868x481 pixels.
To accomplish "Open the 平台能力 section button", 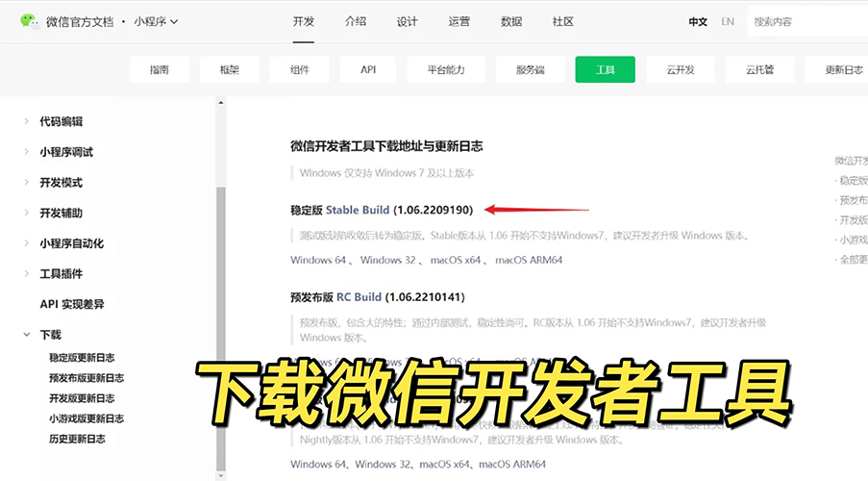I will [446, 69].
